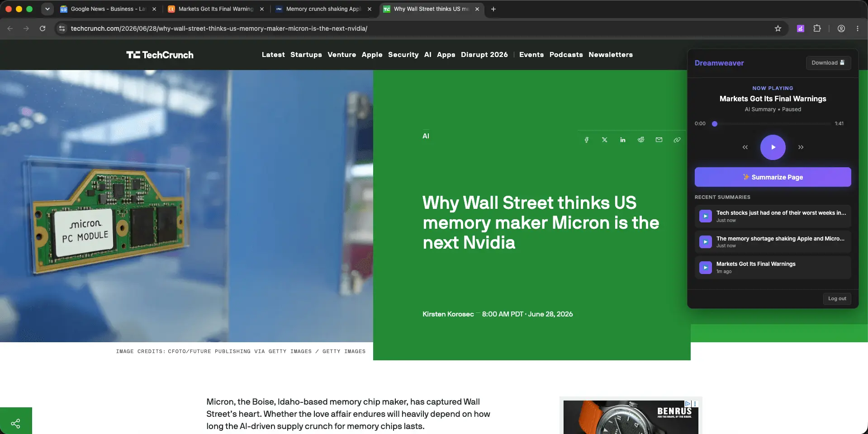
Task: Close the Google News tab
Action: 154,9
